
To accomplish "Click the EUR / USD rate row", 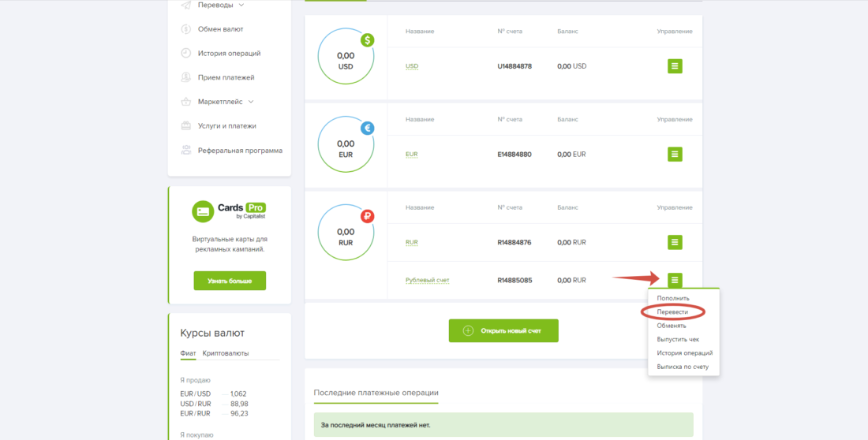I will coord(214,394).
